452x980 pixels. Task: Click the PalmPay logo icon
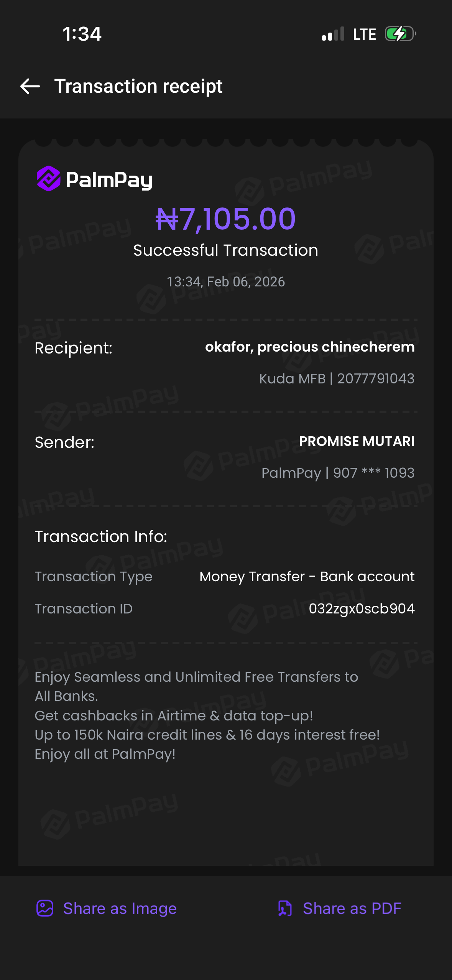pos(49,179)
